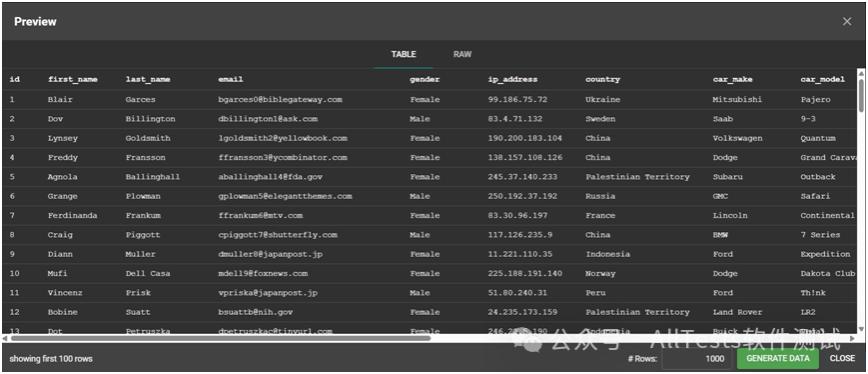Click email bsuattb@nih.gov

tap(255, 312)
